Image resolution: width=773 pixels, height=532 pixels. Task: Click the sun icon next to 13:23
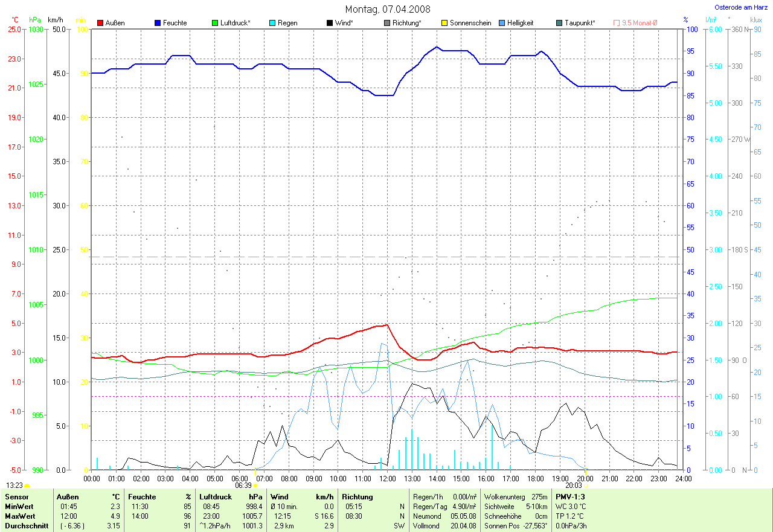coord(27,485)
